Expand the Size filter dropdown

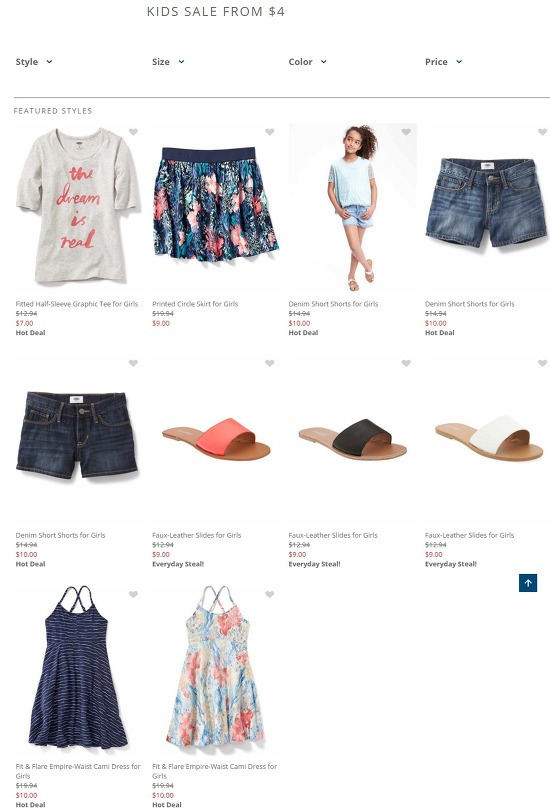pos(168,62)
